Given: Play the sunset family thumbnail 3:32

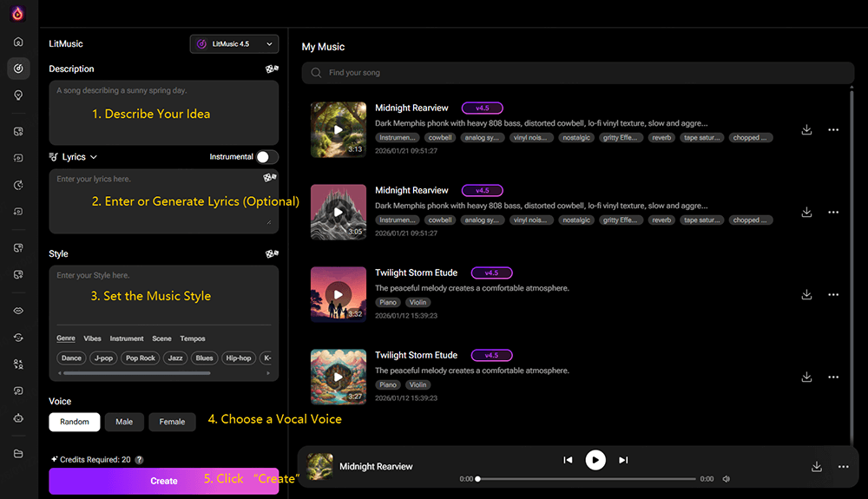Looking at the screenshot, I should click(339, 294).
